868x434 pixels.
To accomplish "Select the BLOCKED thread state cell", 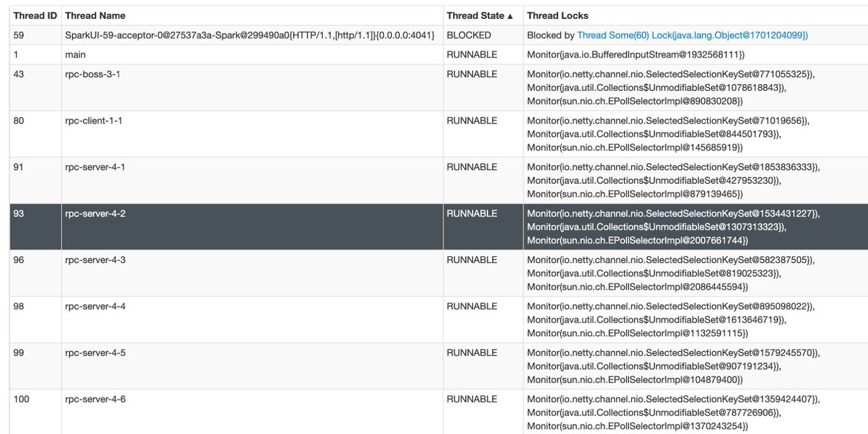I will (469, 35).
